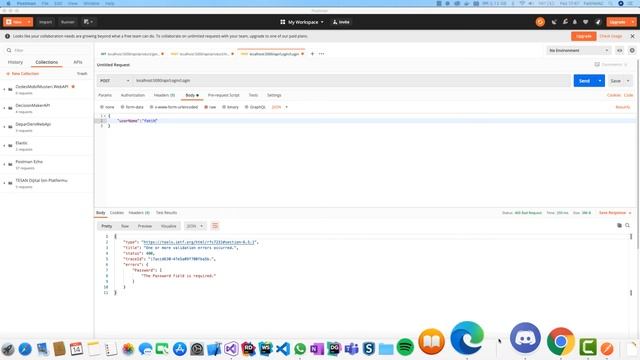Open manage environments gear icon
640x360 pixels.
click(632, 50)
